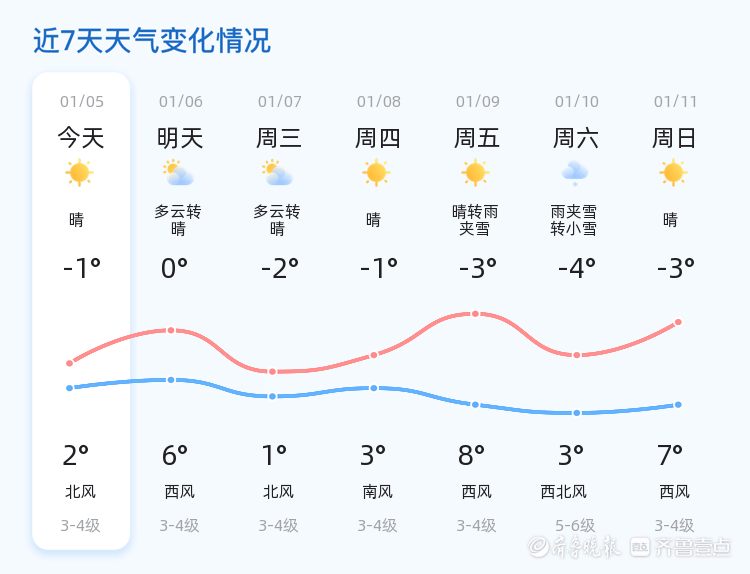Click the sun icon under 周日
Viewport: 750px width, 574px height.
pos(673,173)
